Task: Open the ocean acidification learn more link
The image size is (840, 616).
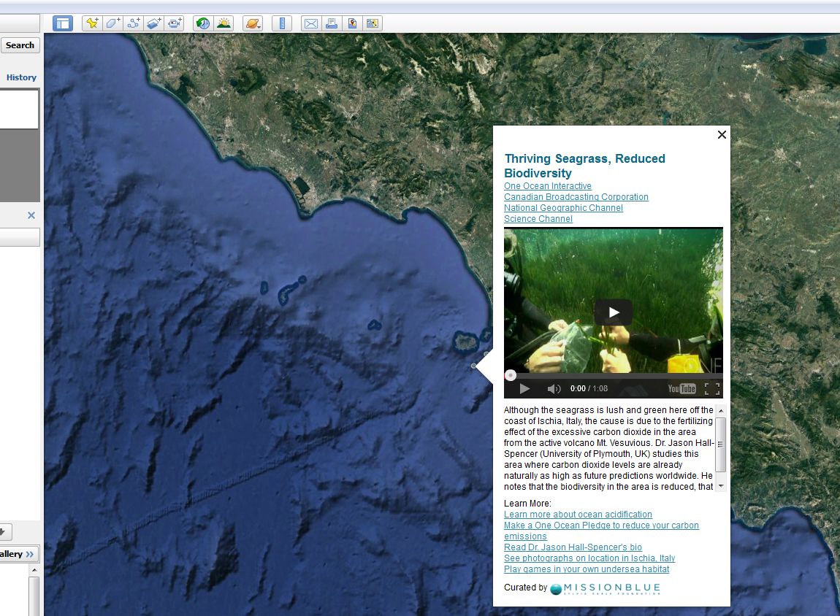Action: tap(578, 515)
